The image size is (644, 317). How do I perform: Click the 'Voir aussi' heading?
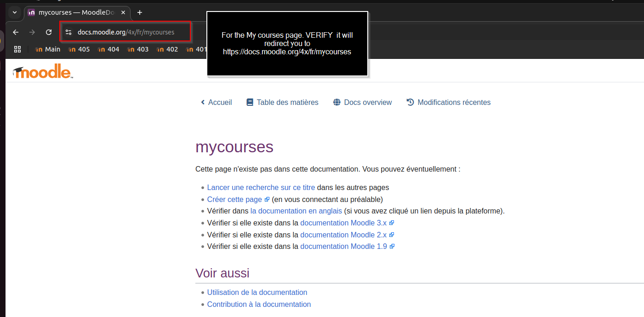point(222,273)
